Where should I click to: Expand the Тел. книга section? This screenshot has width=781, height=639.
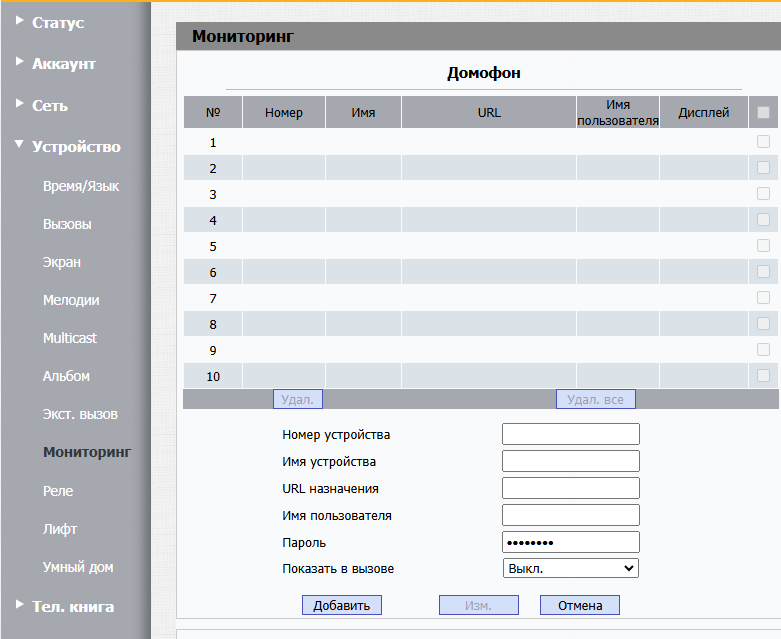tap(72, 606)
